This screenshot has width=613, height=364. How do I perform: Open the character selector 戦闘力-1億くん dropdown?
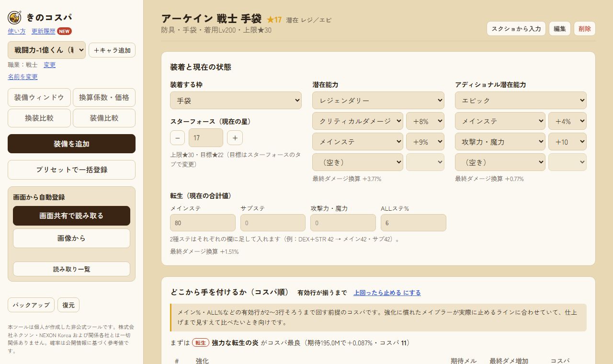pos(46,50)
